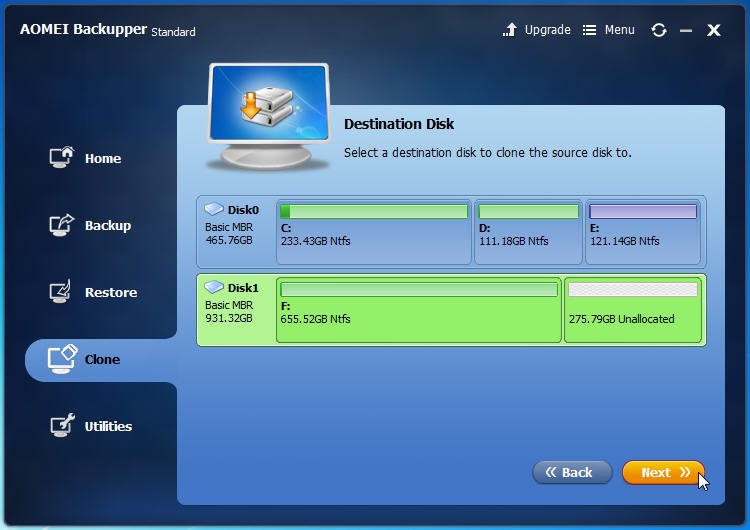This screenshot has width=750, height=530.
Task: Click the refresh icon in title bar
Action: pyautogui.click(x=659, y=30)
